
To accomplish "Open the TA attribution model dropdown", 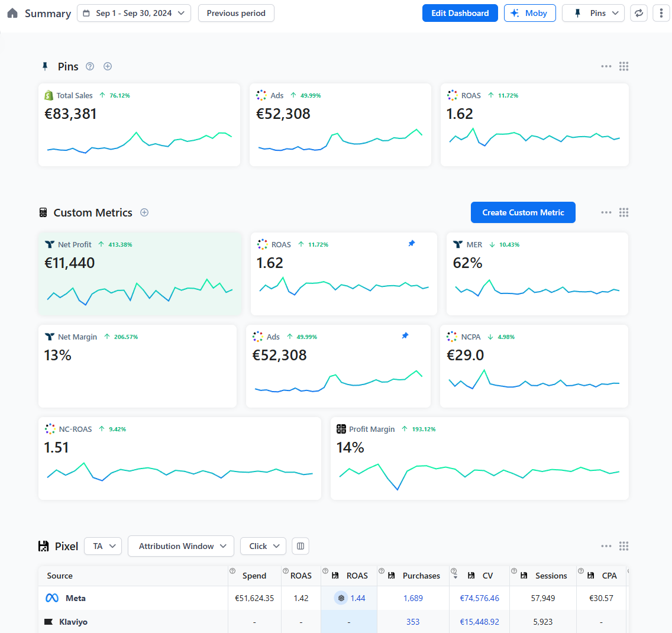I will [103, 546].
